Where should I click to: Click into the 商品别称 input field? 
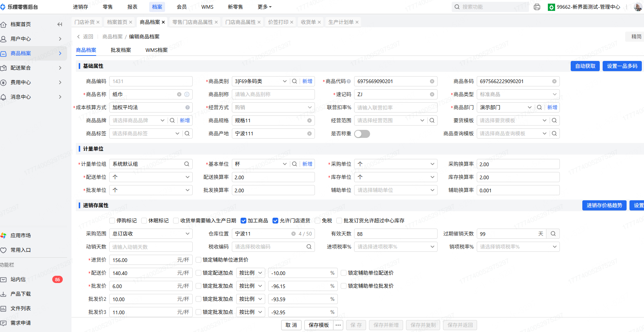tap(273, 94)
